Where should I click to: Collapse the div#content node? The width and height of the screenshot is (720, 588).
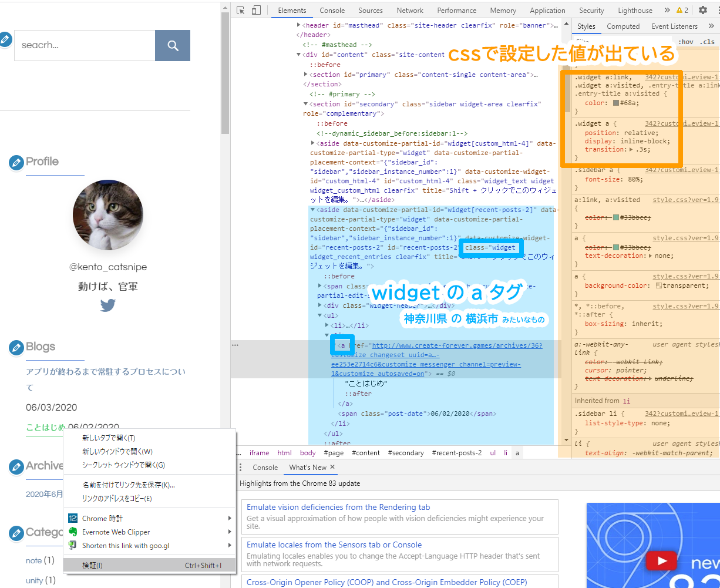(x=299, y=55)
